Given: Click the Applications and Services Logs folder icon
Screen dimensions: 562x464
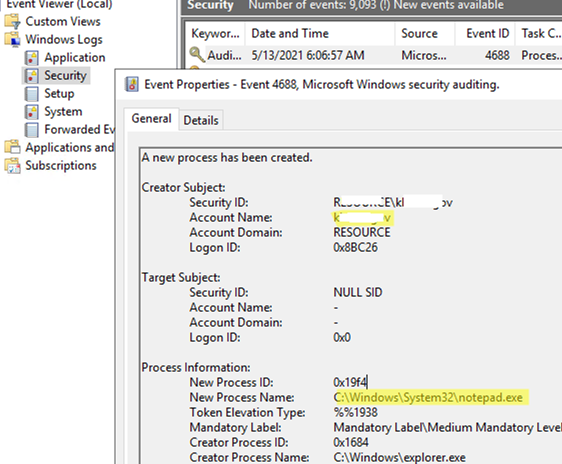Looking at the screenshot, I should pos(13,147).
